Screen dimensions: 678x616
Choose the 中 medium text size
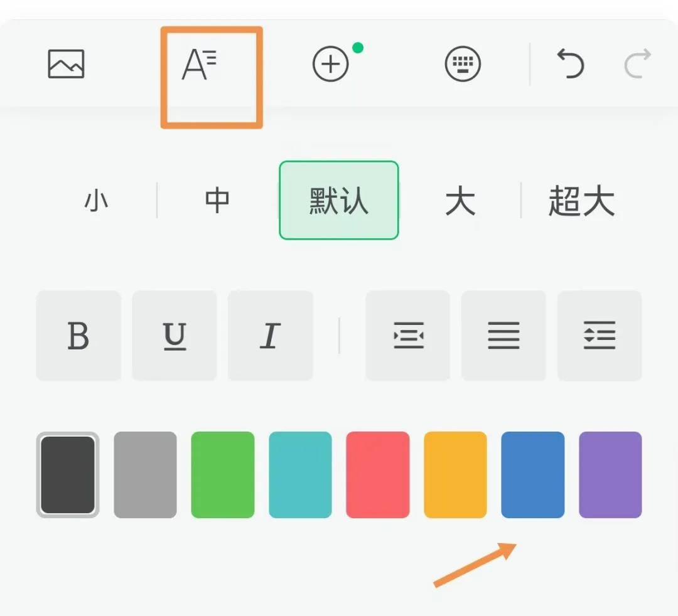coord(216,199)
